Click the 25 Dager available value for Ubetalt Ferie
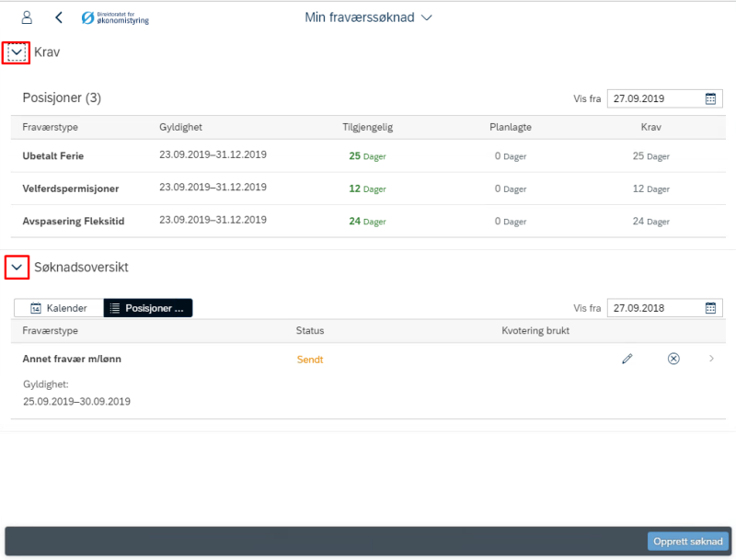This screenshot has height=560, width=736. [x=367, y=156]
